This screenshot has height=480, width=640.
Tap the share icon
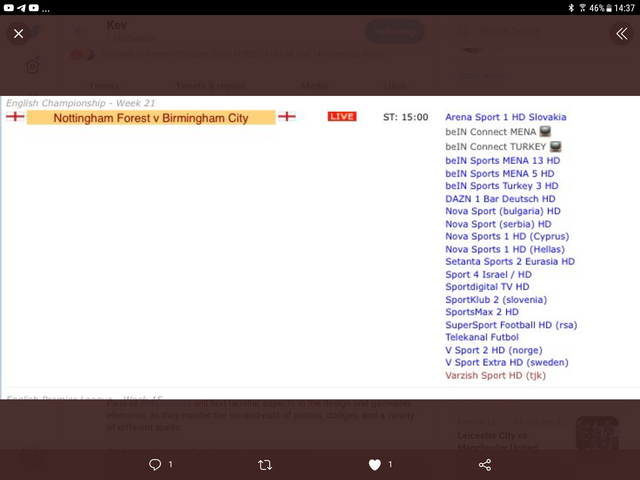tap(485, 464)
